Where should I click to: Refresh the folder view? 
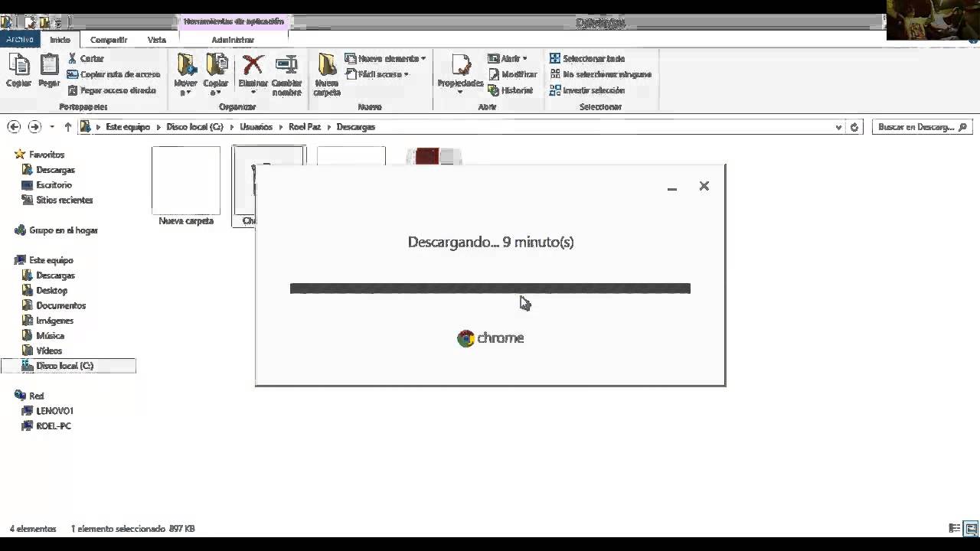(x=855, y=127)
